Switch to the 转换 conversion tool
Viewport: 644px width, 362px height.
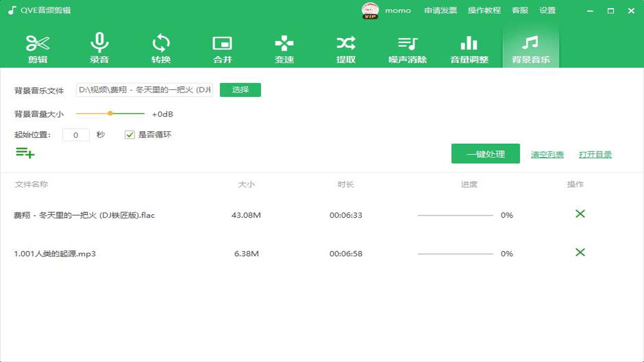pyautogui.click(x=160, y=46)
